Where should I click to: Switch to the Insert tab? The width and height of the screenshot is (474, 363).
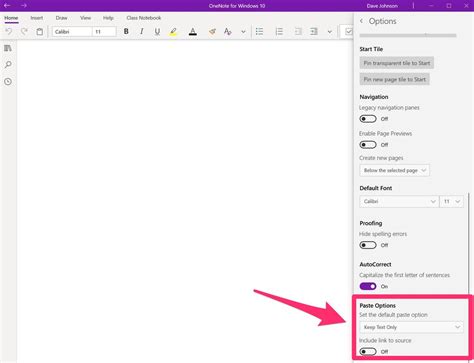pos(37,18)
